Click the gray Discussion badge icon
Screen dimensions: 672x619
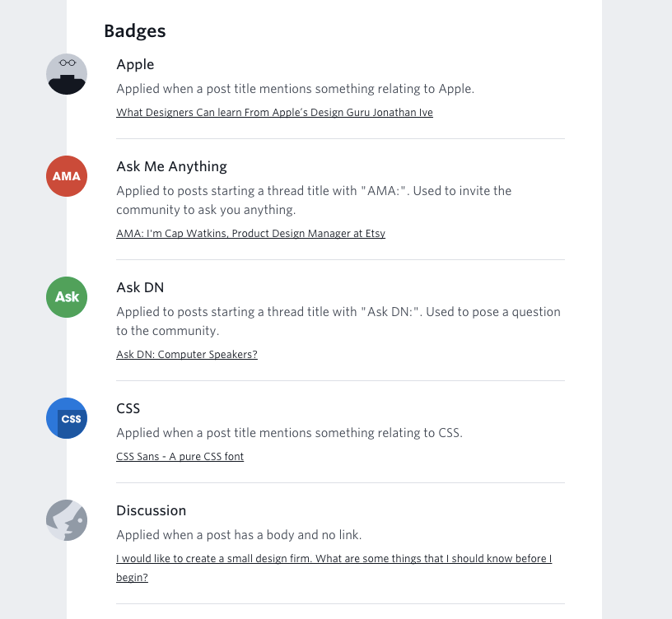(x=67, y=520)
